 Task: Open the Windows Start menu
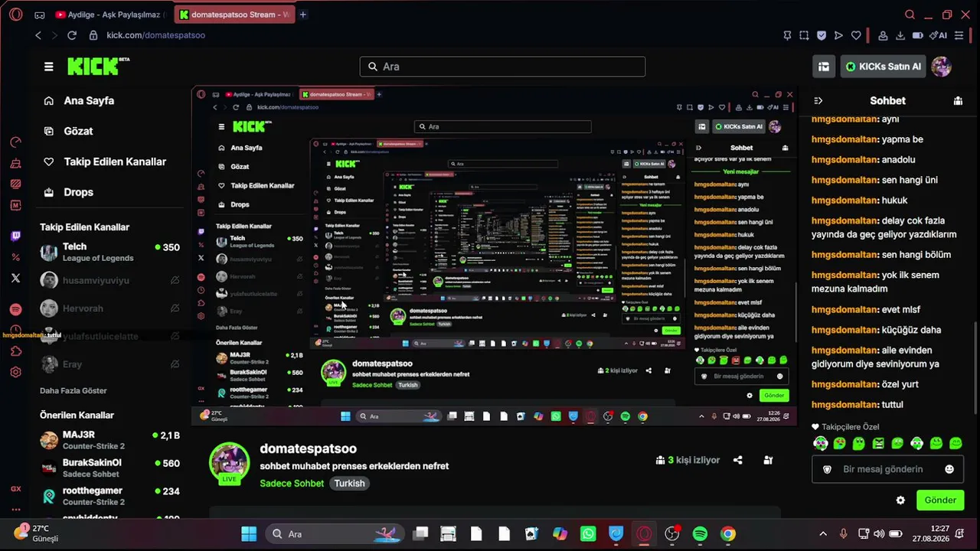click(x=249, y=534)
